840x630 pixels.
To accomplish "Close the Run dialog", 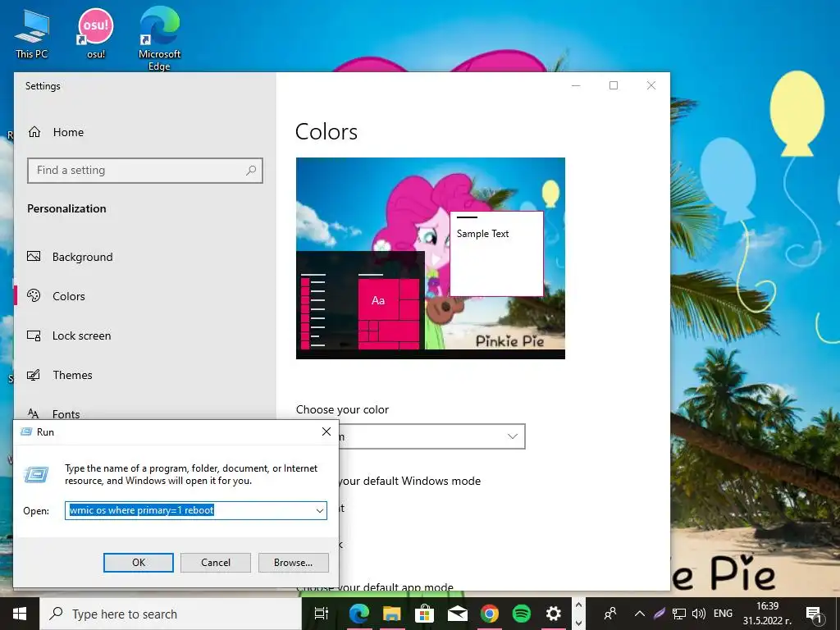I will [x=326, y=431].
